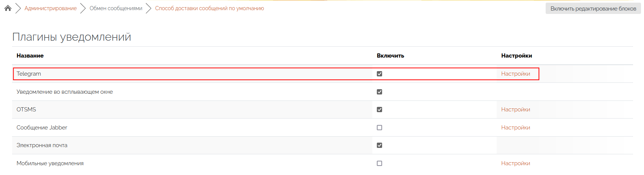
Task: Click the Плагины уведомлений page heading
Action: coord(72,37)
